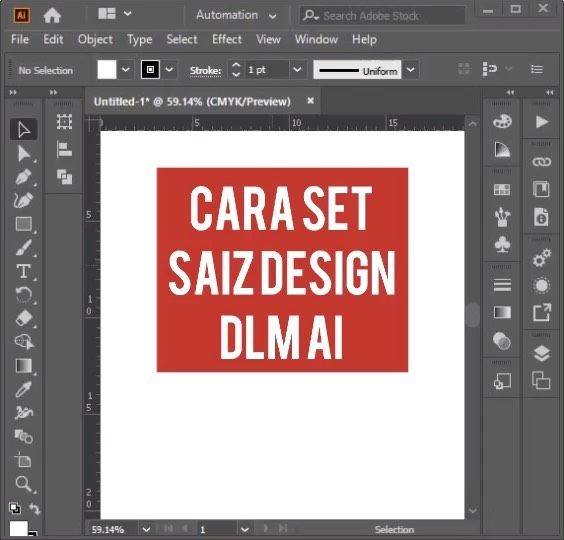Open the Layers panel icon
This screenshot has width=564, height=540.
(x=542, y=353)
